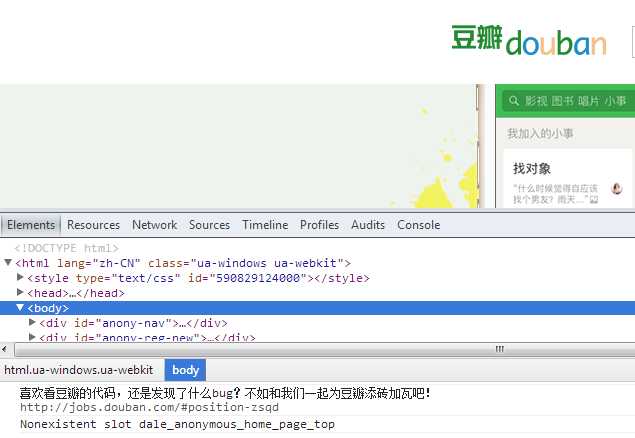Viewport: 635px width, 438px height.
Task: Click the html.ua-windows.ua-webkit breadcrumb
Action: click(x=79, y=370)
